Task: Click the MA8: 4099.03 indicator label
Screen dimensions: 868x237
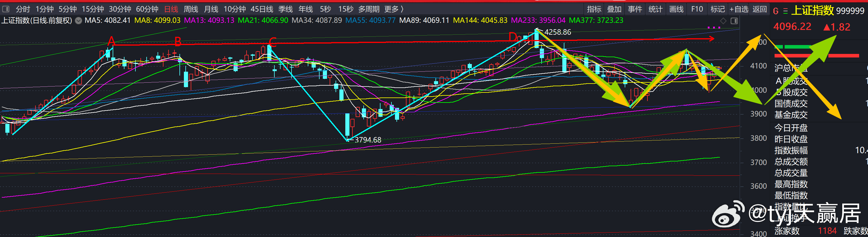Action: tap(157, 20)
